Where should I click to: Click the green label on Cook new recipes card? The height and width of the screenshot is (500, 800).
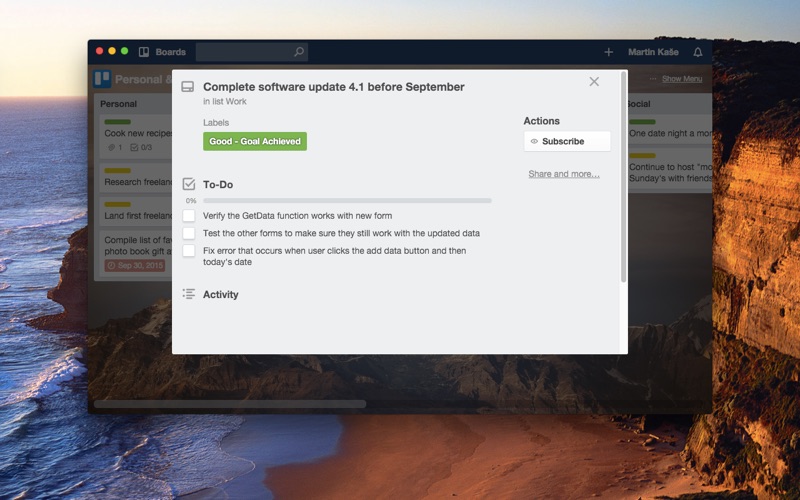coord(117,122)
